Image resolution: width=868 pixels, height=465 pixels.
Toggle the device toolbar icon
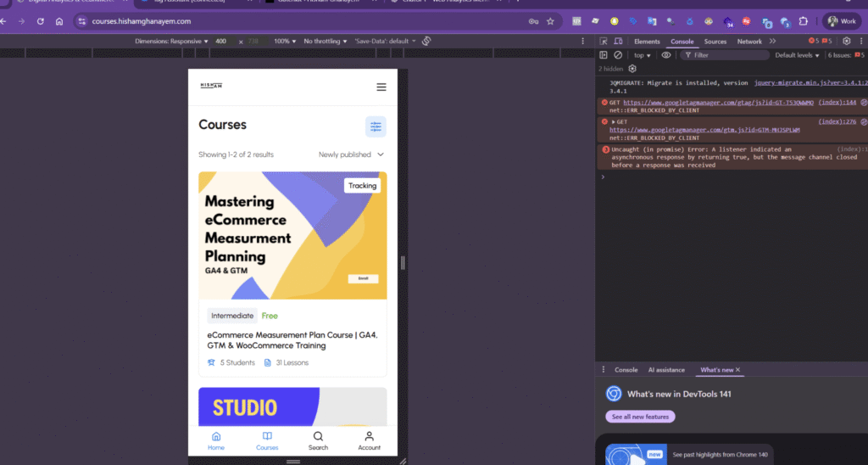pos(619,41)
